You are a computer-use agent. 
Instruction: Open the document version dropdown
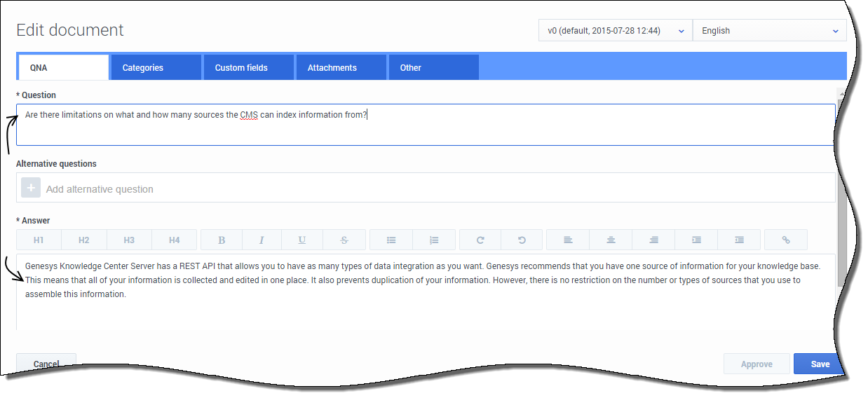615,31
